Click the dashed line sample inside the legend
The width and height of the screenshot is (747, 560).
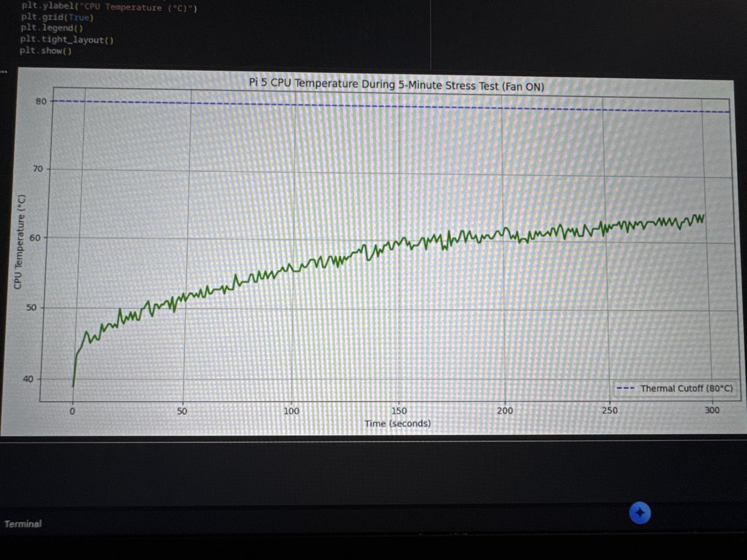point(625,388)
